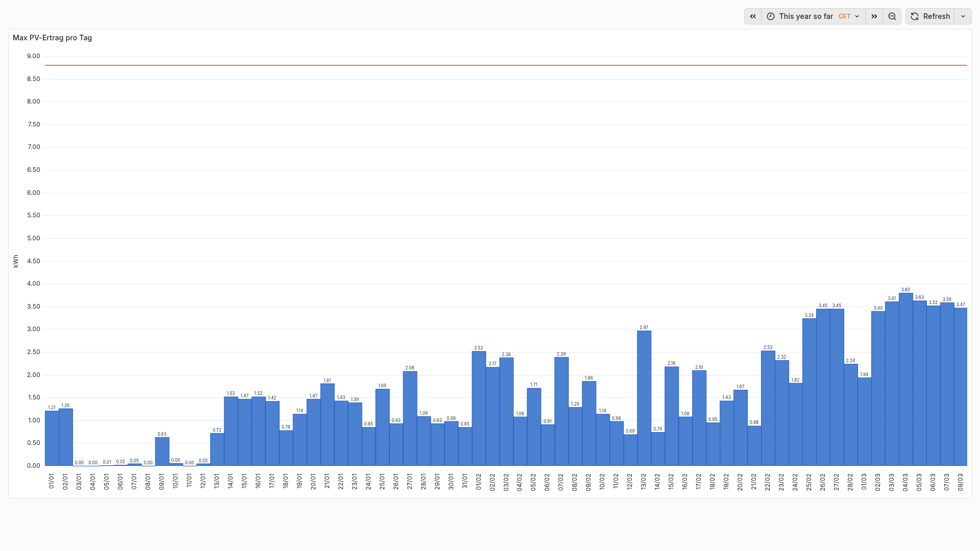
Task: Click the circular refresh arrows icon
Action: (x=915, y=16)
